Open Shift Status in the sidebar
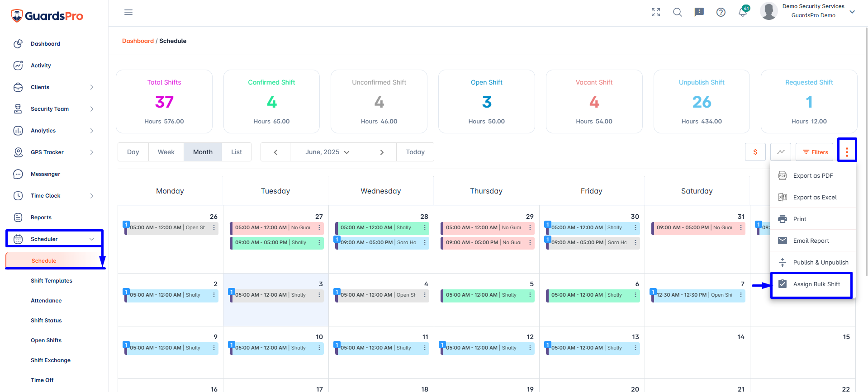 point(46,321)
